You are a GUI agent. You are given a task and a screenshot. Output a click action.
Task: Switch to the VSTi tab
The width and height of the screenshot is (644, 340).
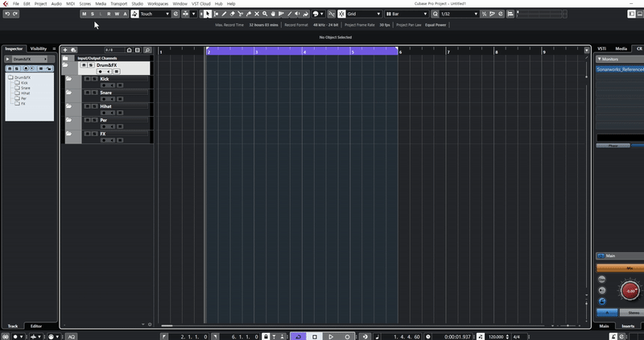click(x=601, y=48)
